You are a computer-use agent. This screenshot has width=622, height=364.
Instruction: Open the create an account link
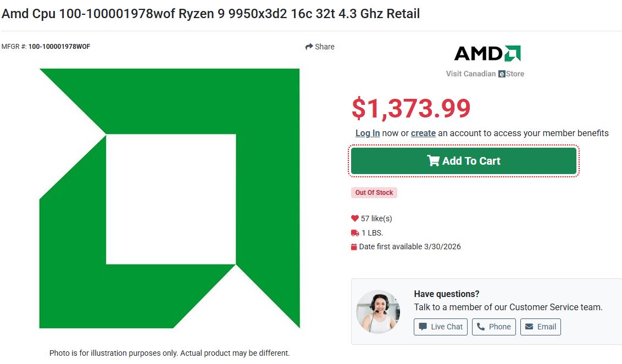coord(424,133)
